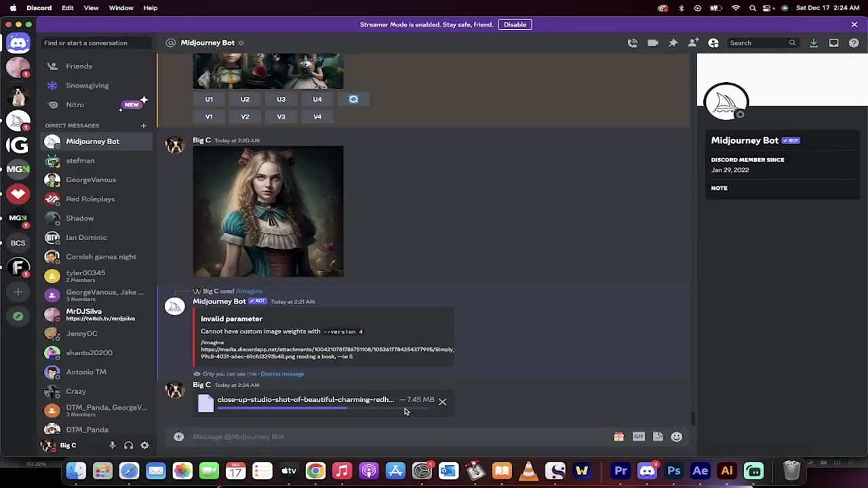
Task: Open the Discord help icon
Action: point(854,43)
